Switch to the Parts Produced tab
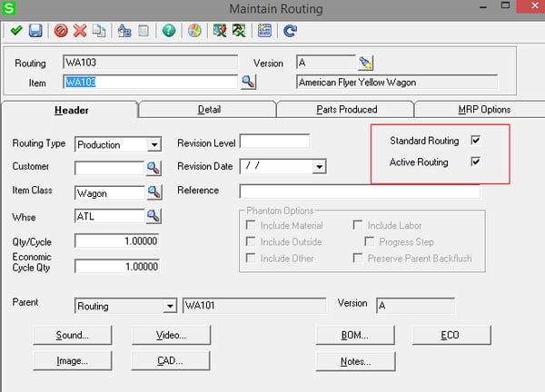The height and width of the screenshot is (392, 545). click(x=347, y=110)
